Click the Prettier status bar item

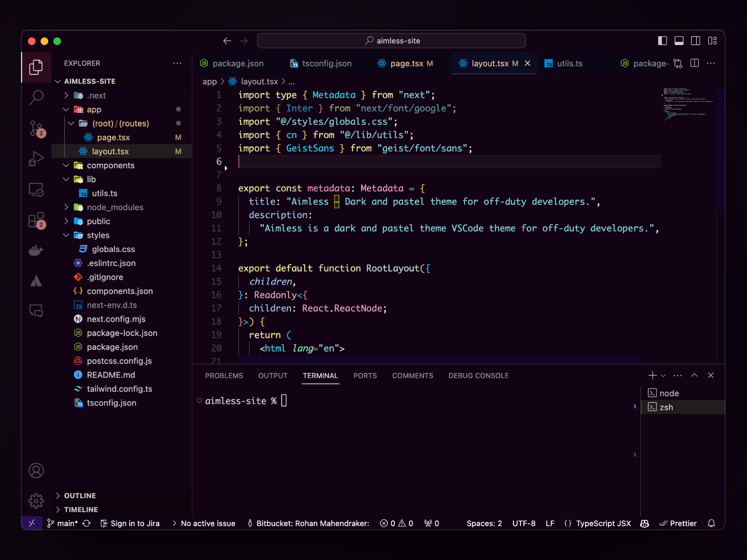tap(678, 523)
